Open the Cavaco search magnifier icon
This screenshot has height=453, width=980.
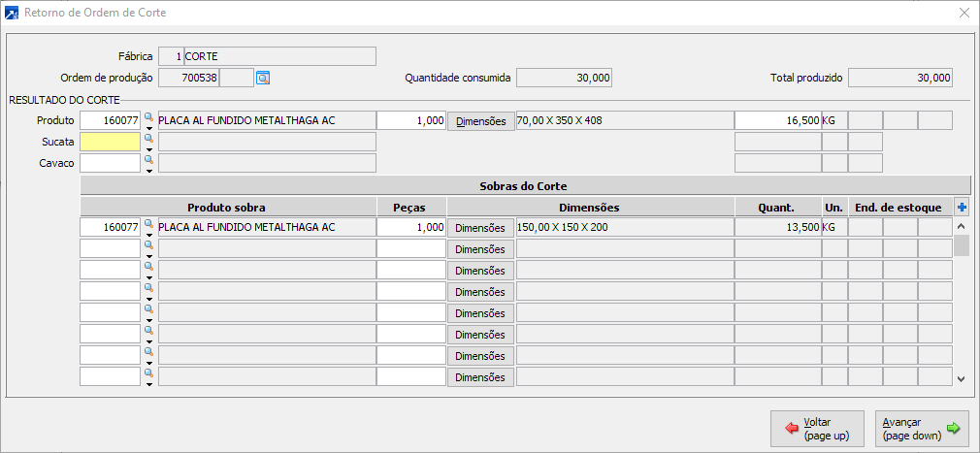pyautogui.click(x=148, y=159)
